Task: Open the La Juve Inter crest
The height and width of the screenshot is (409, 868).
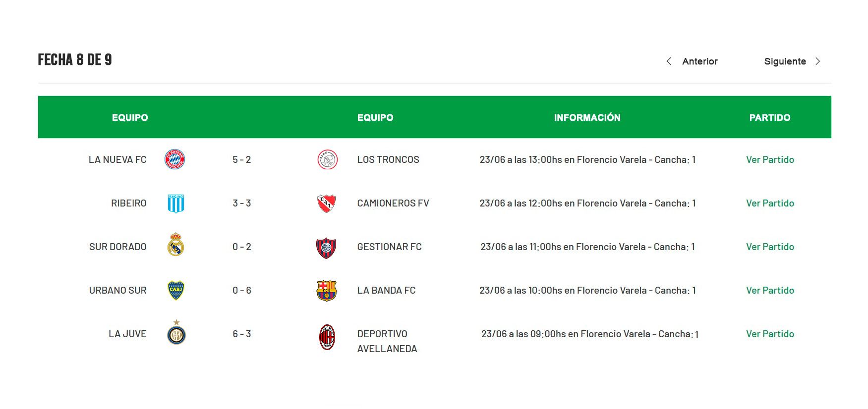Action: (x=176, y=332)
